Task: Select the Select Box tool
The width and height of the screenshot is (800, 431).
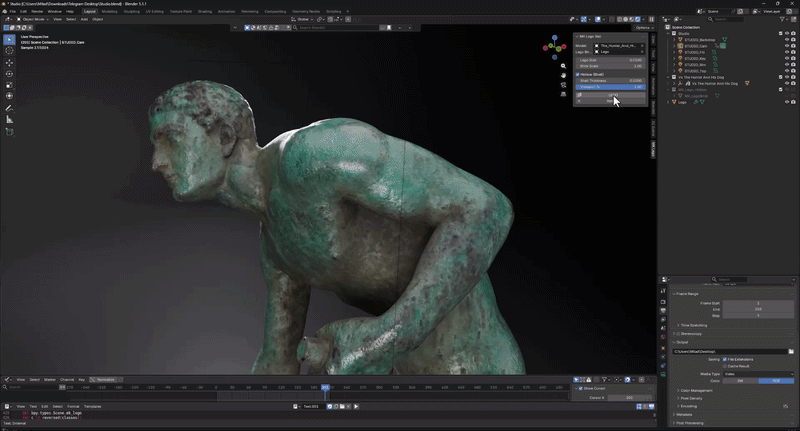Action: 9,39
